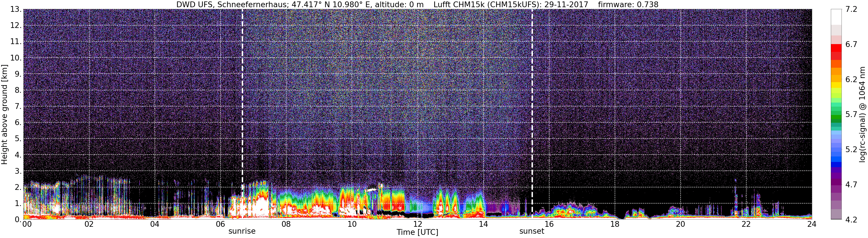Click the colorbar label '4.7'
This screenshot has width=868, height=238.
[851, 184]
